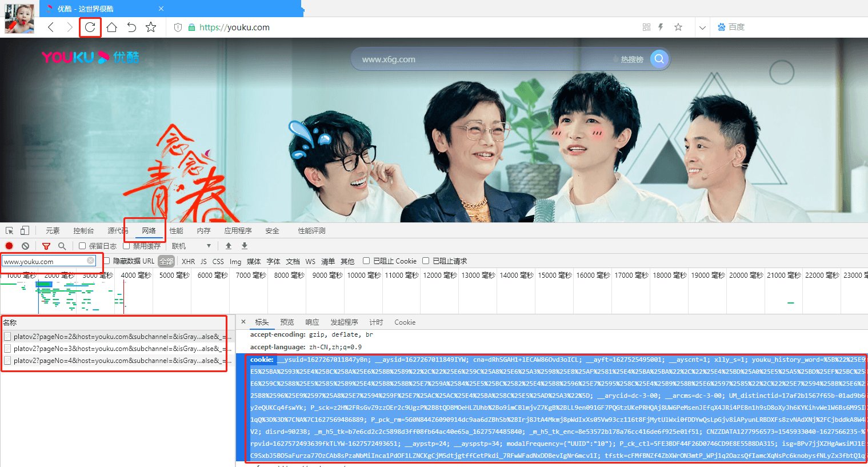The width and height of the screenshot is (868, 467).
Task: Enable the 禁用缓存 checkbox
Action: 126,246
